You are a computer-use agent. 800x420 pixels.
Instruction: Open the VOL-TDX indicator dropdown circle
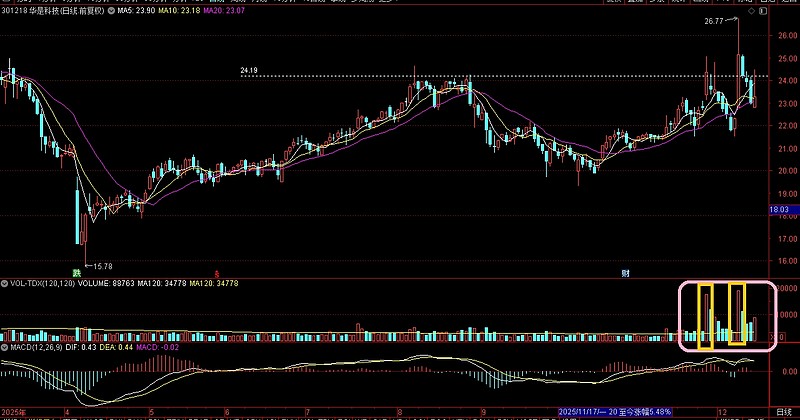pos(4,283)
